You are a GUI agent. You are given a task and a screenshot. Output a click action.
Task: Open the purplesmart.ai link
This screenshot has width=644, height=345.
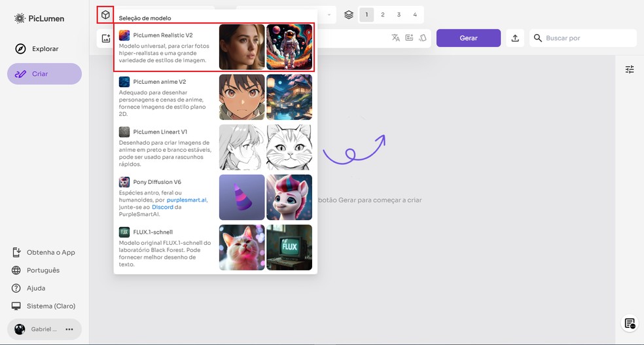click(x=187, y=200)
